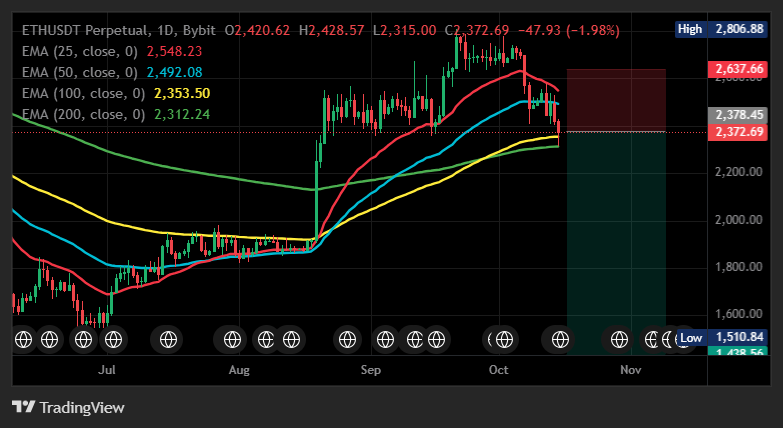Image resolution: width=783 pixels, height=428 pixels.
Task: Click the Low 1,510.84 price label
Action: 721,338
